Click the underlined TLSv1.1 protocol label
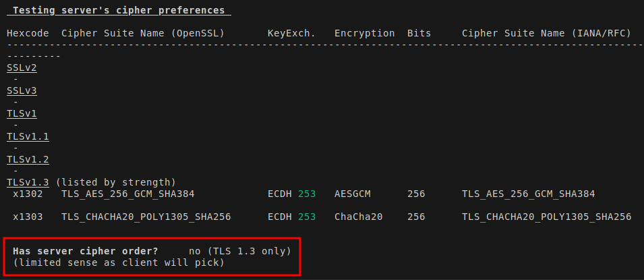This screenshot has width=644, height=280. click(x=28, y=136)
